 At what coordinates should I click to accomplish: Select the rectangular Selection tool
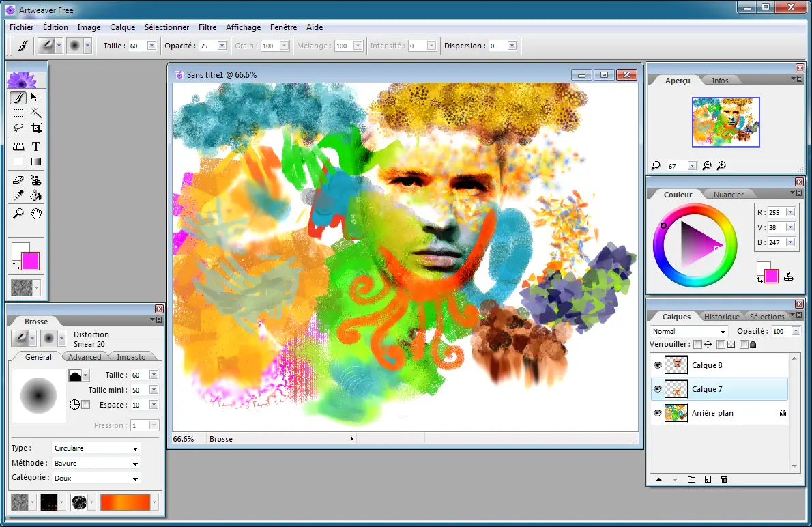(x=18, y=113)
